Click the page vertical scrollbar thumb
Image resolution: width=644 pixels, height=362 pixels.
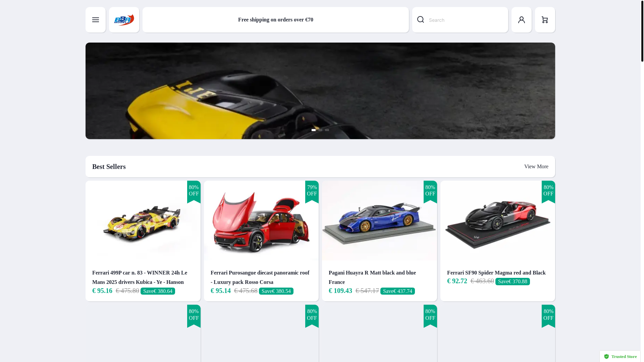coord(642,31)
